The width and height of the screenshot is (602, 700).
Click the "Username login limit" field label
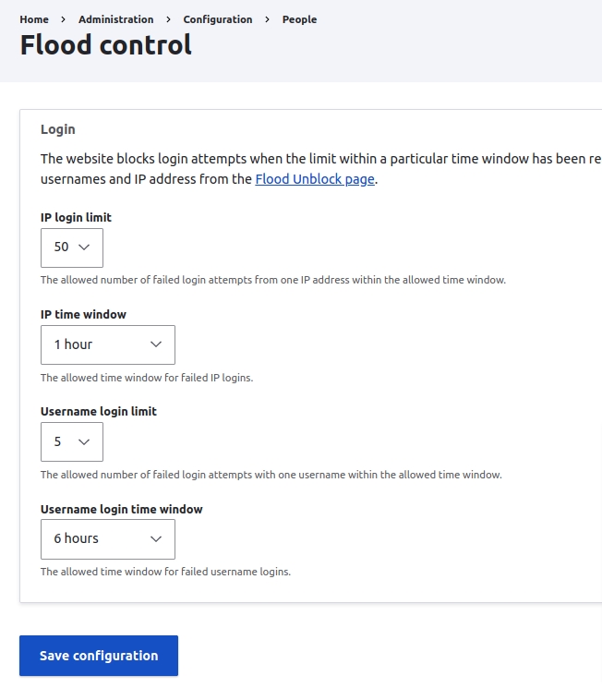pos(99,412)
